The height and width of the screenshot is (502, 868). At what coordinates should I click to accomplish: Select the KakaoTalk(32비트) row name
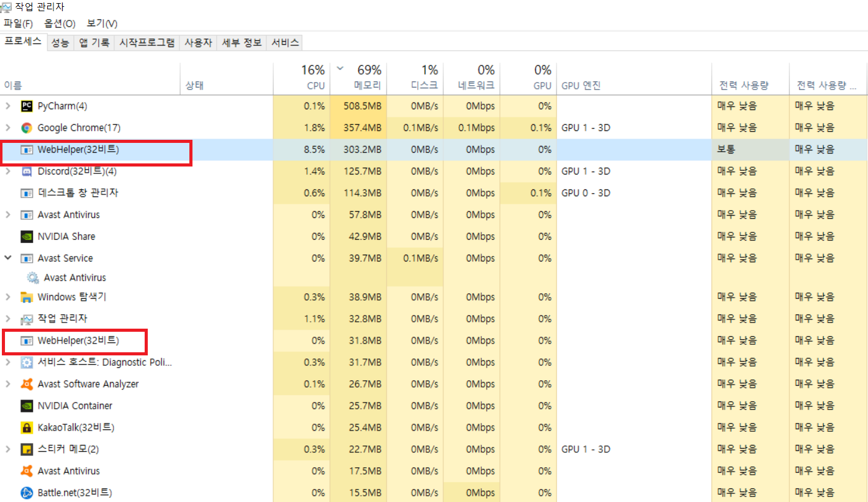[x=76, y=427]
